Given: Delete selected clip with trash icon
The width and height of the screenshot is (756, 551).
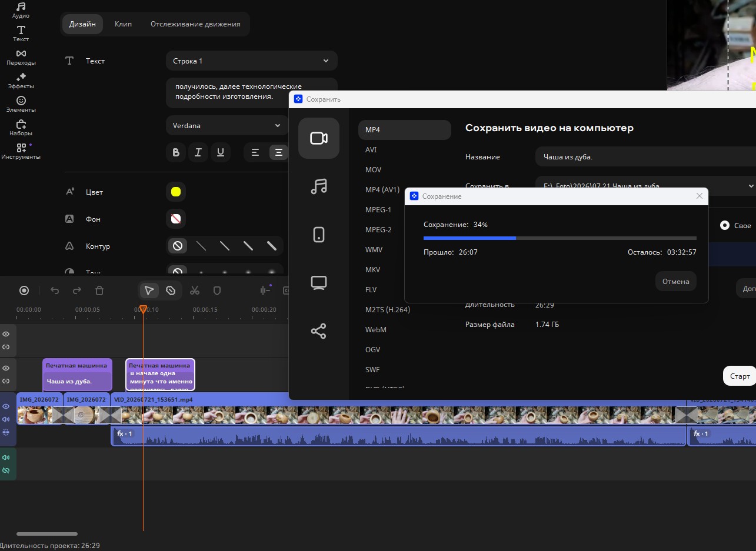Looking at the screenshot, I should pyautogui.click(x=99, y=290).
